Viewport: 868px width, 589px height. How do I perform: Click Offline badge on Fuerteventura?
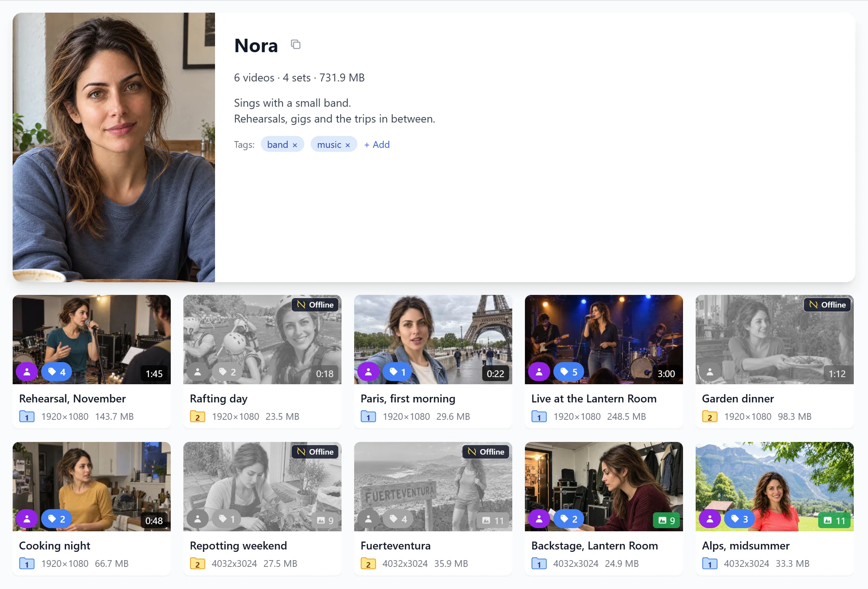tap(486, 452)
